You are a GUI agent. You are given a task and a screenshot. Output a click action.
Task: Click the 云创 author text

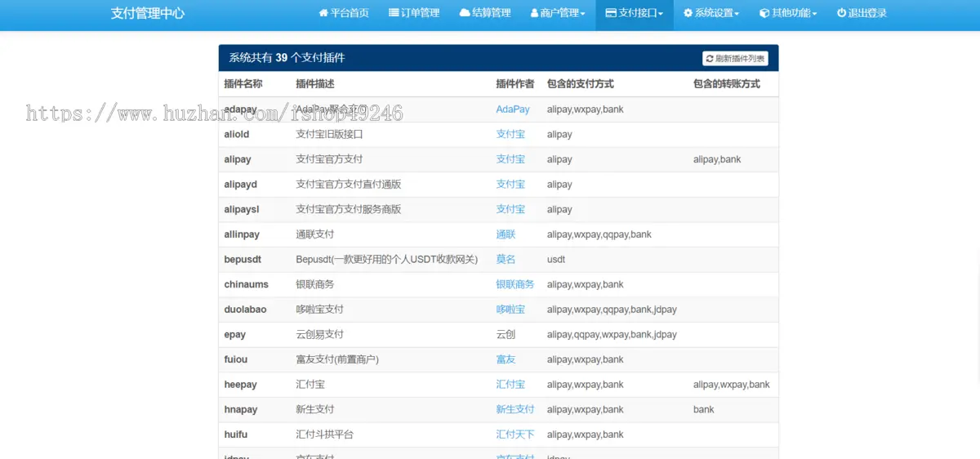click(506, 335)
